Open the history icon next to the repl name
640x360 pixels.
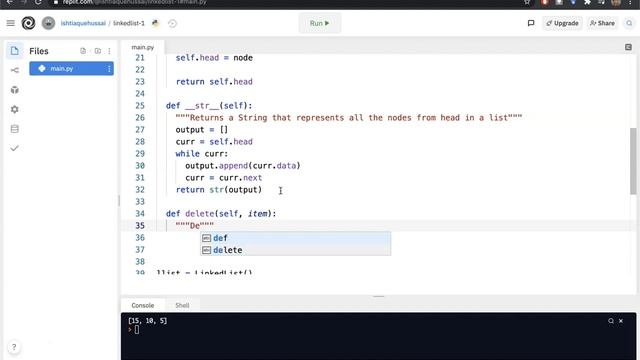(173, 23)
